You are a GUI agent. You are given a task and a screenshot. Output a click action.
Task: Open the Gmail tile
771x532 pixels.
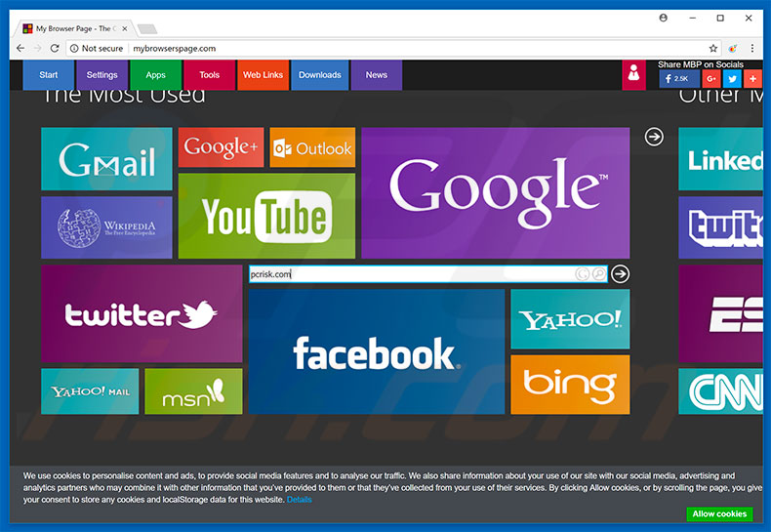pos(106,159)
